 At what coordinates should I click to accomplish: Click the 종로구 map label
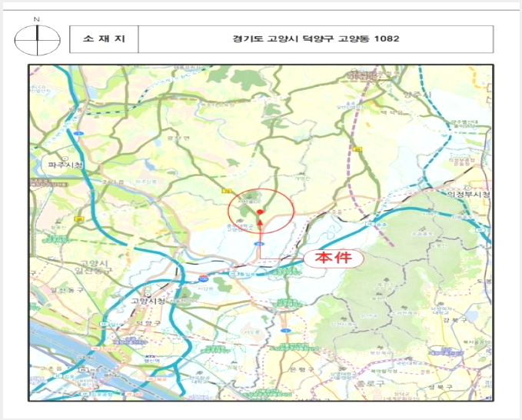370,383
